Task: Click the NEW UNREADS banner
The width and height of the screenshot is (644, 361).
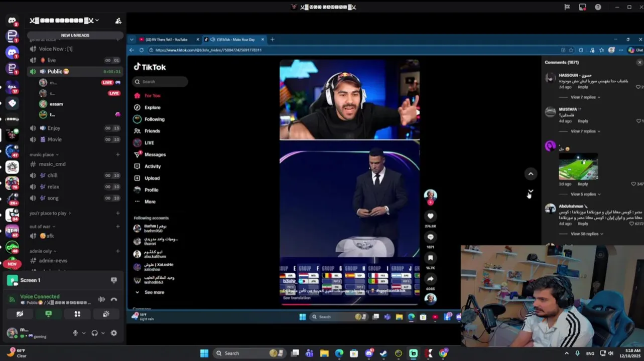Action: point(75,35)
